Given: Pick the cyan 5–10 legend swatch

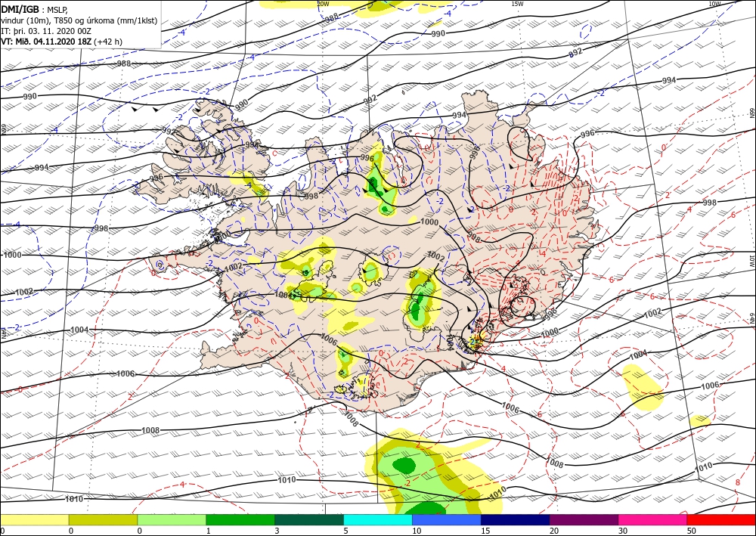Looking at the screenshot, I should coord(378,519).
